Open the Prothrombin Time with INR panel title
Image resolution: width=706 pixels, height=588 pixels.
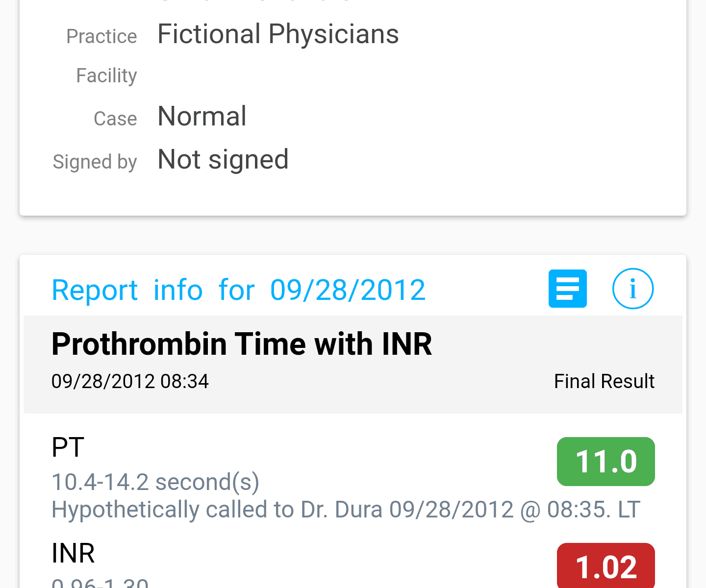(x=242, y=344)
